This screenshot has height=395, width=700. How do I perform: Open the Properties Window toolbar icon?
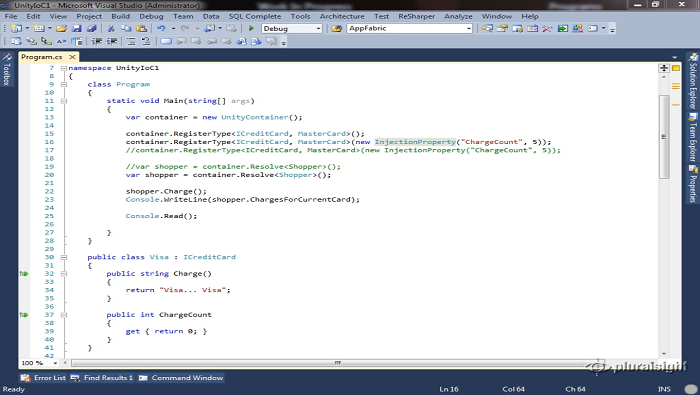502,29
